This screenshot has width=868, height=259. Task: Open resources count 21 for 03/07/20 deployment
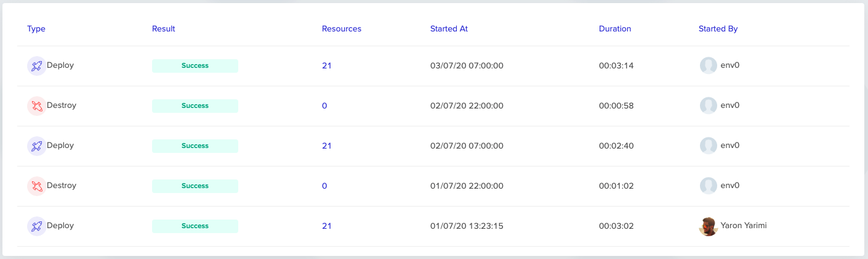coord(327,66)
